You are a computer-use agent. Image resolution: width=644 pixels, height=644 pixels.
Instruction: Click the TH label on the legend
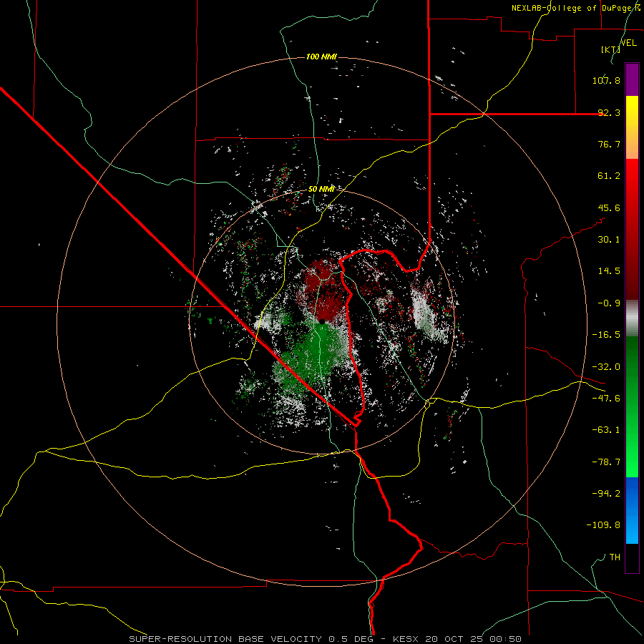tap(615, 557)
